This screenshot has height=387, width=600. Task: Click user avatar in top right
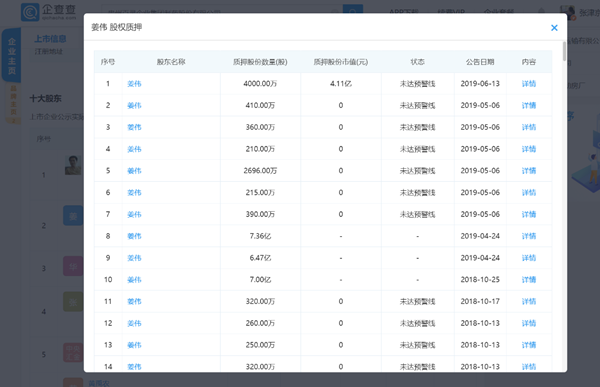pyautogui.click(x=567, y=12)
